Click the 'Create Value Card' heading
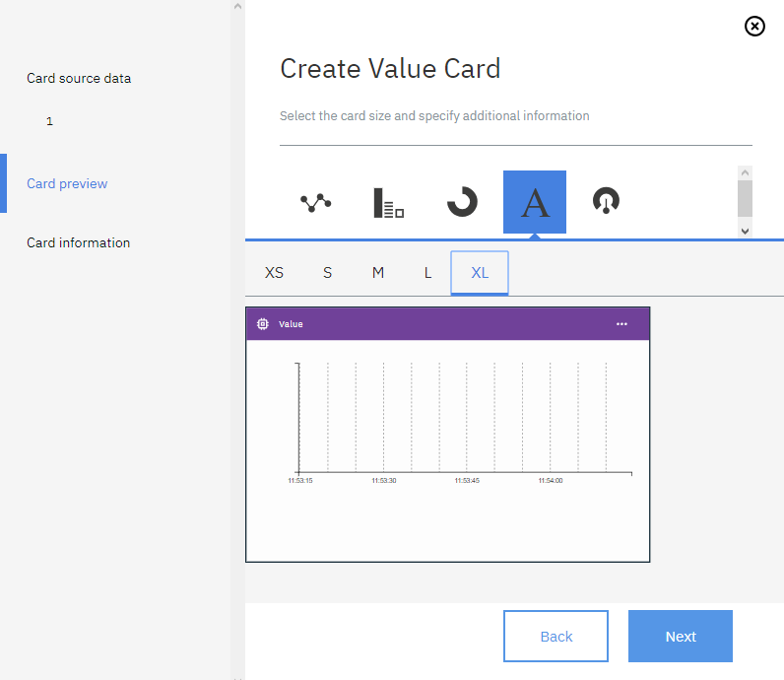Viewport: 784px width, 680px height. (390, 69)
